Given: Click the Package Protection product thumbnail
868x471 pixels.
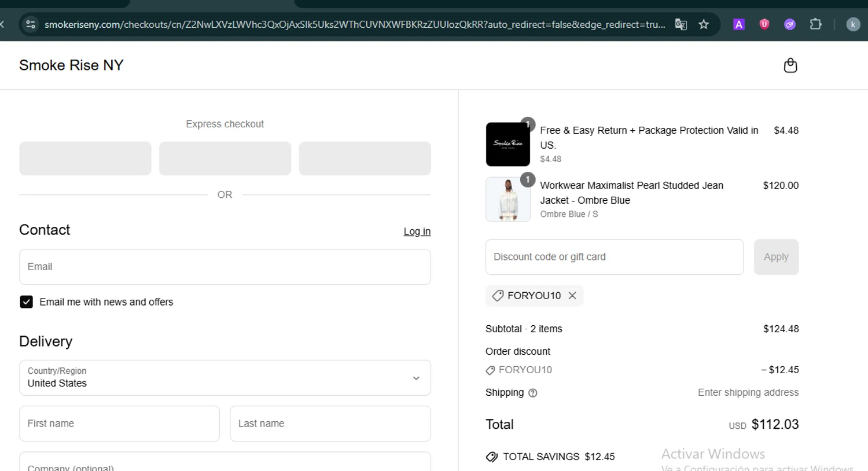Looking at the screenshot, I should click(x=508, y=144).
